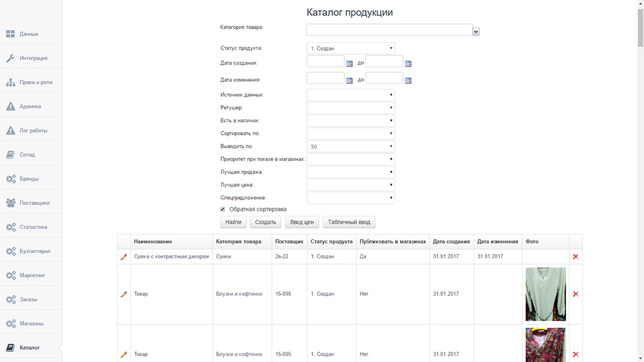Open calendar picker for modification date end field
Image resolution: width=644 pixels, height=362 pixels.
click(x=408, y=80)
